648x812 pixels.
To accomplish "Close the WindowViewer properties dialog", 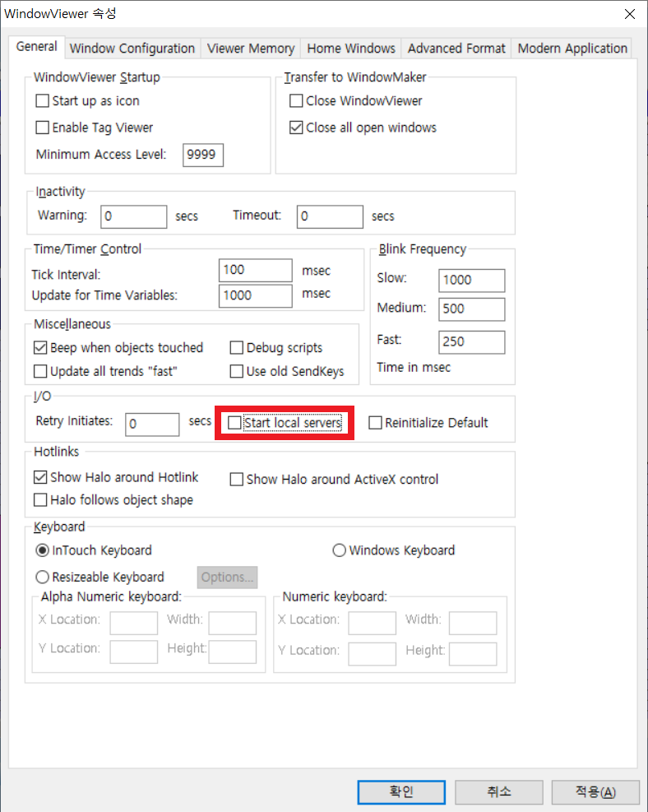I will (x=630, y=14).
